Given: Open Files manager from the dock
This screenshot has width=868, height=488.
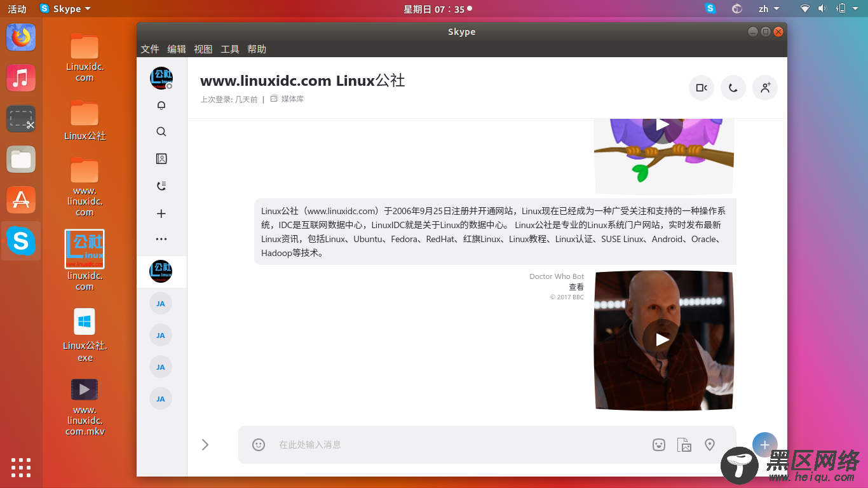Looking at the screenshot, I should 21,159.
